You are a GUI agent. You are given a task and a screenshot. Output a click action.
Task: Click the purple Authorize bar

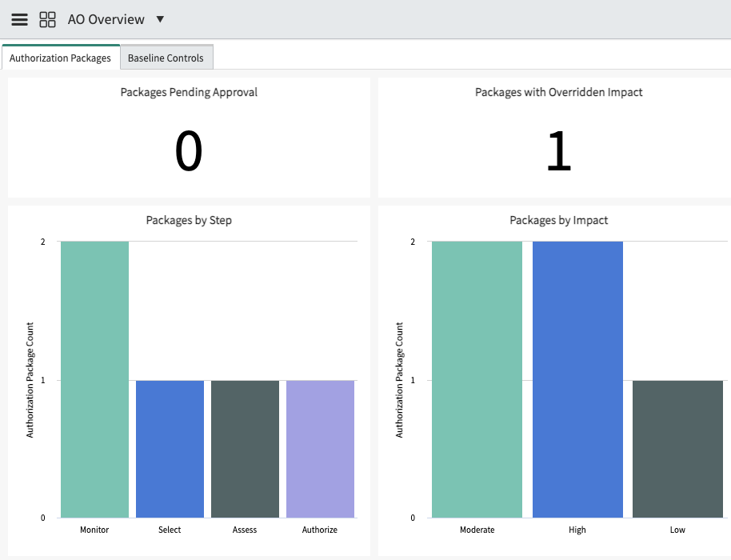tap(320, 449)
